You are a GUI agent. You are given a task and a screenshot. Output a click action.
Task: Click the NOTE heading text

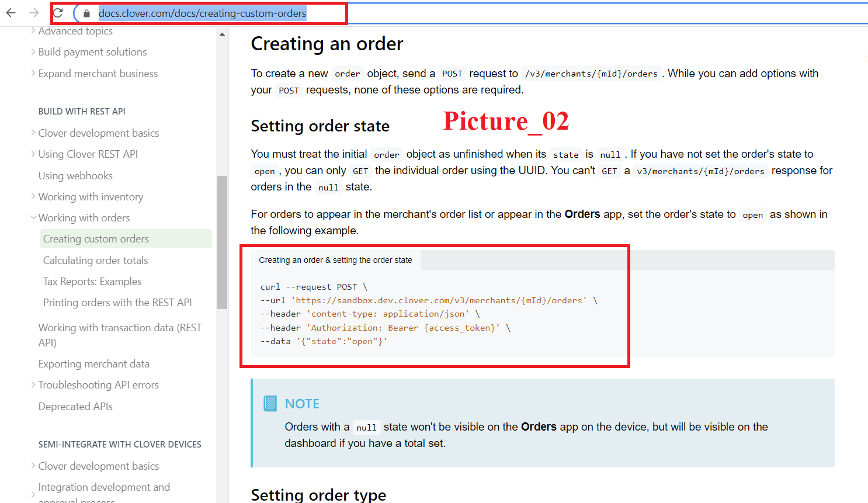coord(302,404)
